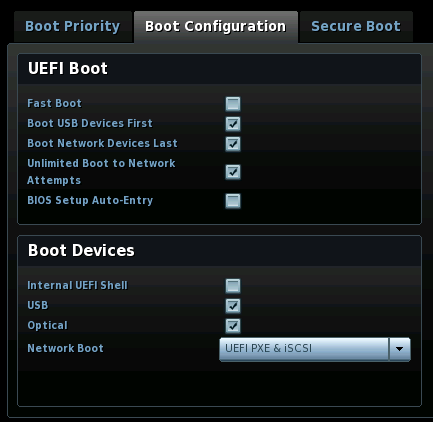The width and height of the screenshot is (433, 422).
Task: Open the Secure Boot tab
Action: [356, 27]
